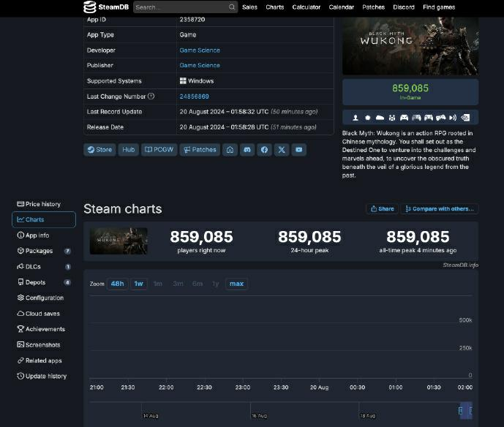Open DLCs in the sidebar
This screenshot has height=427, width=504.
point(44,267)
